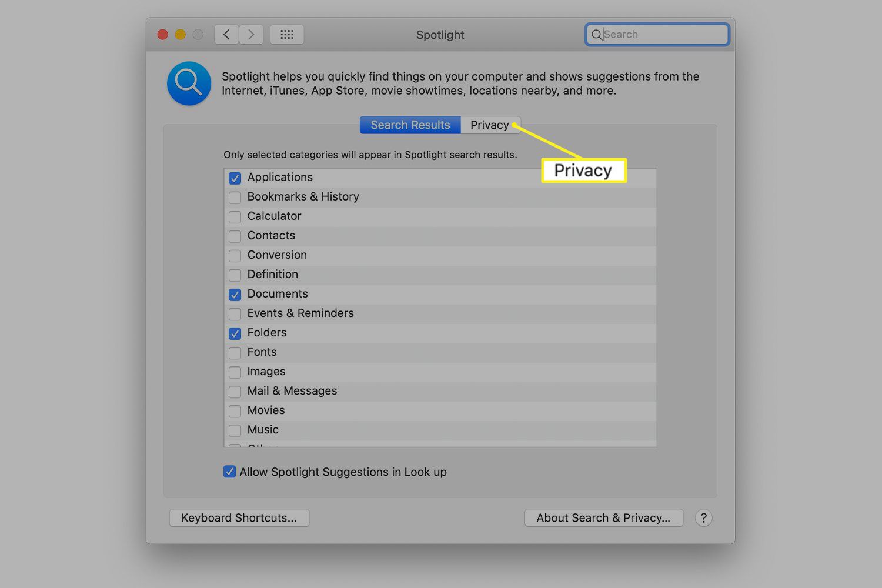Go back with the left arrow button
The width and height of the screenshot is (882, 588).
tap(226, 35)
